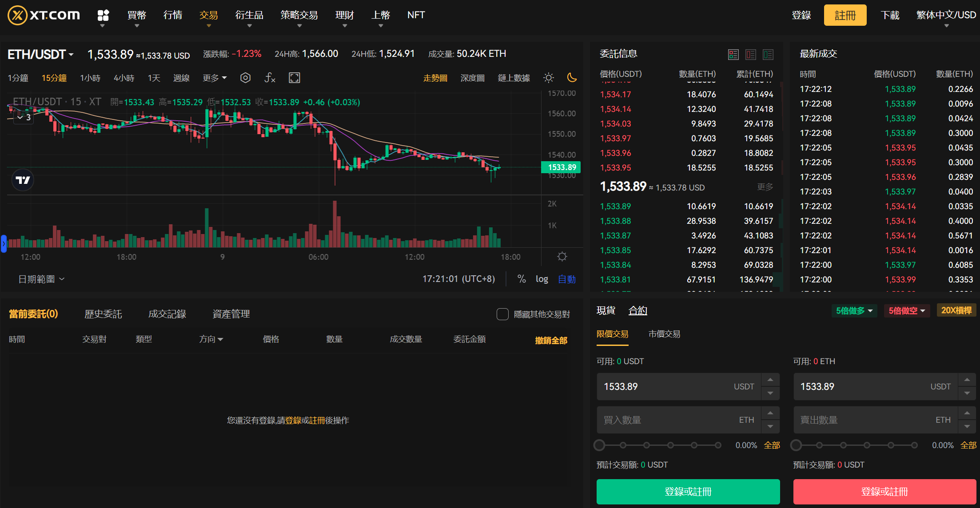Image resolution: width=980 pixels, height=508 pixels.
Task: Click the green 登錄或註冊 buy button
Action: tap(688, 492)
